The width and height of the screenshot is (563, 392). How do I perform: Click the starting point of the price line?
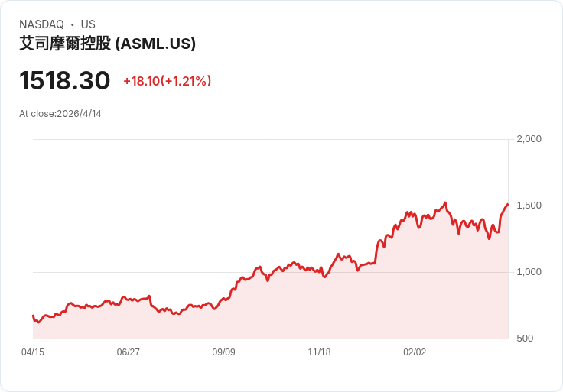pos(33,316)
